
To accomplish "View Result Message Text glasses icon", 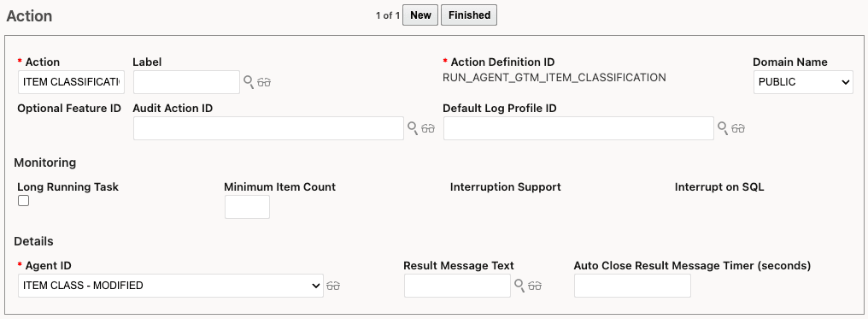I will coord(535,286).
